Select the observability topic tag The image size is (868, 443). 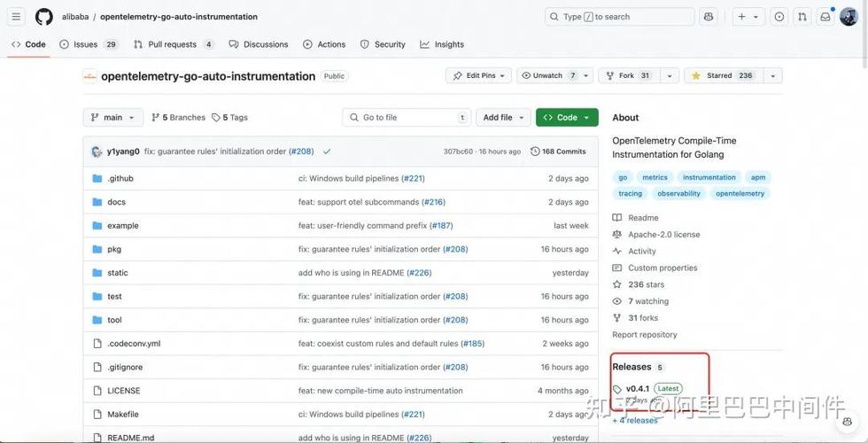pyautogui.click(x=678, y=193)
